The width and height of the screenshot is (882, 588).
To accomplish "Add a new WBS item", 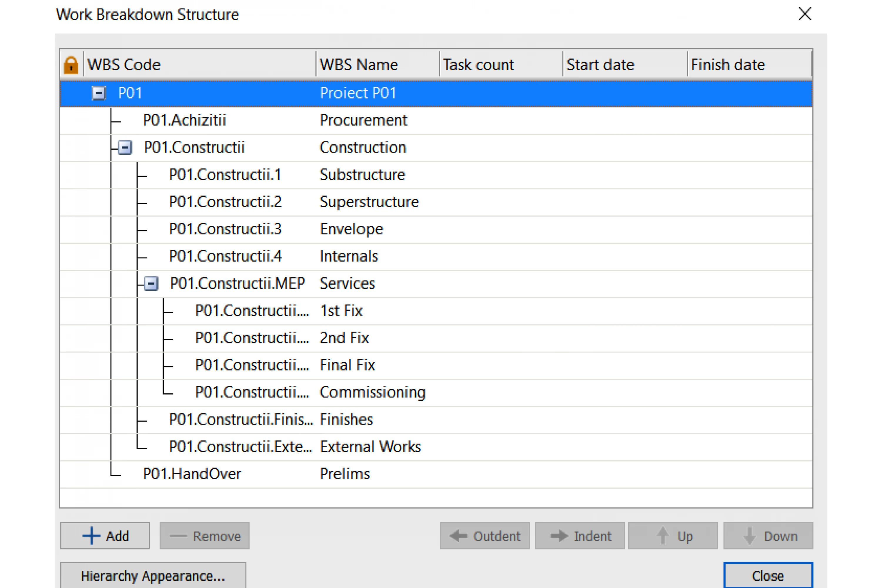I will point(105,536).
